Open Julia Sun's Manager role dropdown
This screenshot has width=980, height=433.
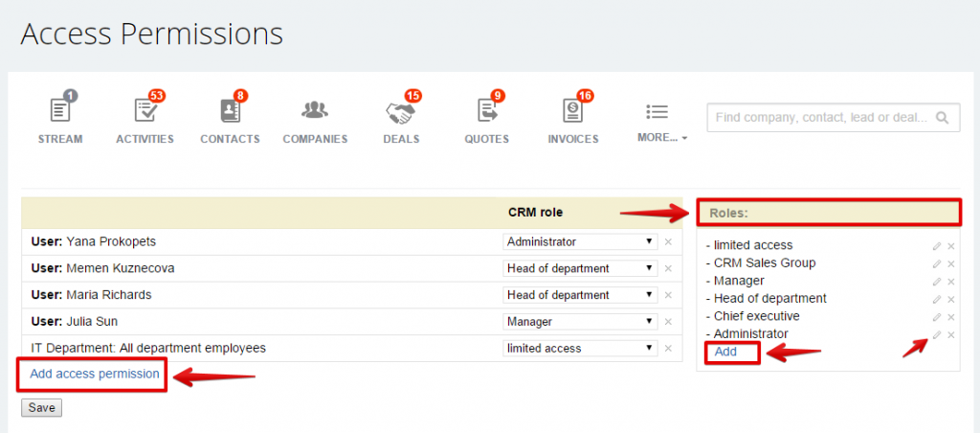579,322
